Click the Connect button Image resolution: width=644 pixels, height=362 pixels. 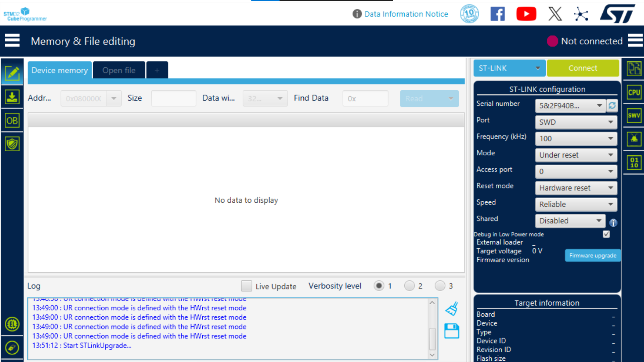583,68
